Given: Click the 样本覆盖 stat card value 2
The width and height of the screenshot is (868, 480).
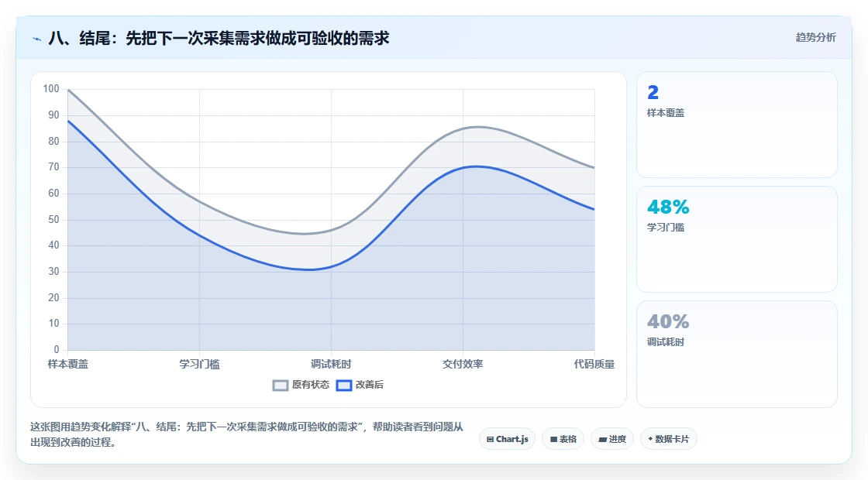Looking at the screenshot, I should (x=653, y=92).
